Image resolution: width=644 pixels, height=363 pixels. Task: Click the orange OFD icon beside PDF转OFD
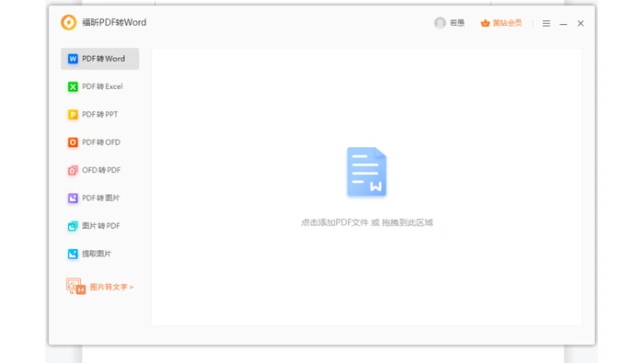point(73,142)
